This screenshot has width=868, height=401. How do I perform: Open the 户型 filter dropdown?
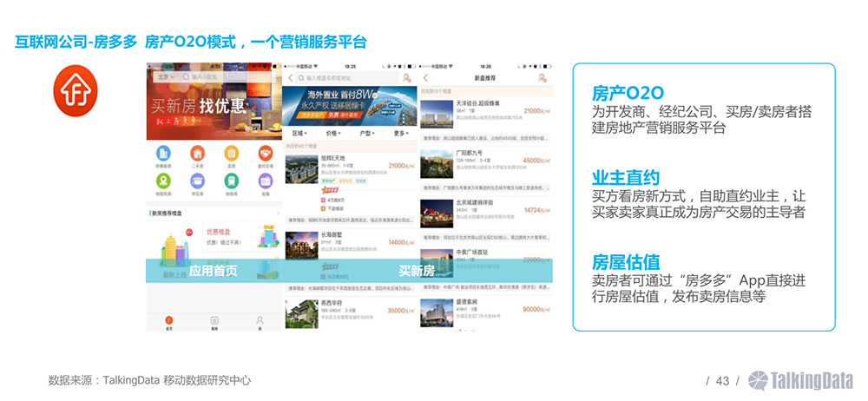(366, 134)
